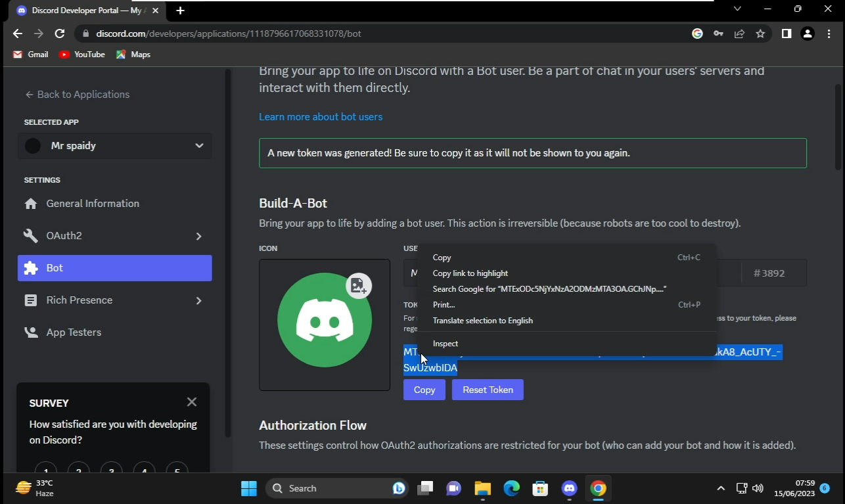This screenshot has width=845, height=504.
Task: Click the main page scrollbar
Action: (x=838, y=127)
